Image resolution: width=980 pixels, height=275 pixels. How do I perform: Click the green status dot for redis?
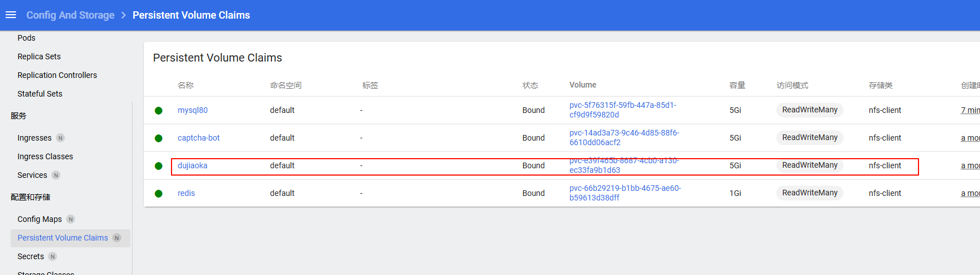(x=159, y=194)
